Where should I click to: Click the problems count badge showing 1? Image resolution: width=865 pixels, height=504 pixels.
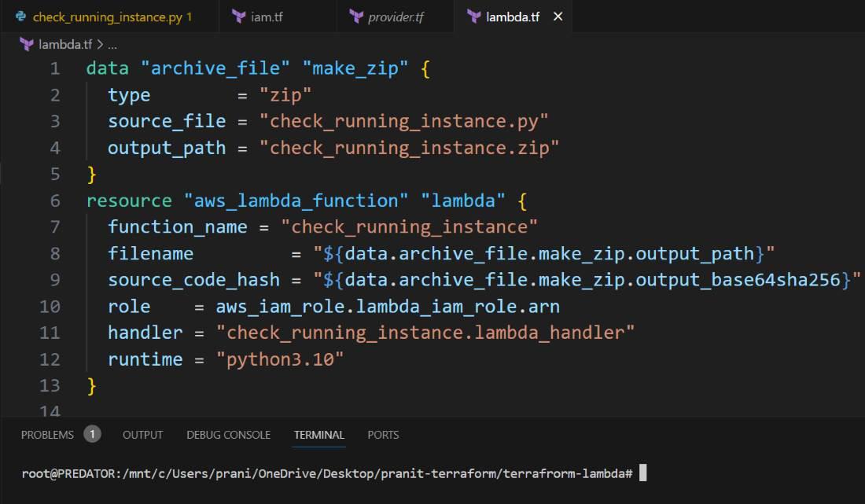coord(92,434)
